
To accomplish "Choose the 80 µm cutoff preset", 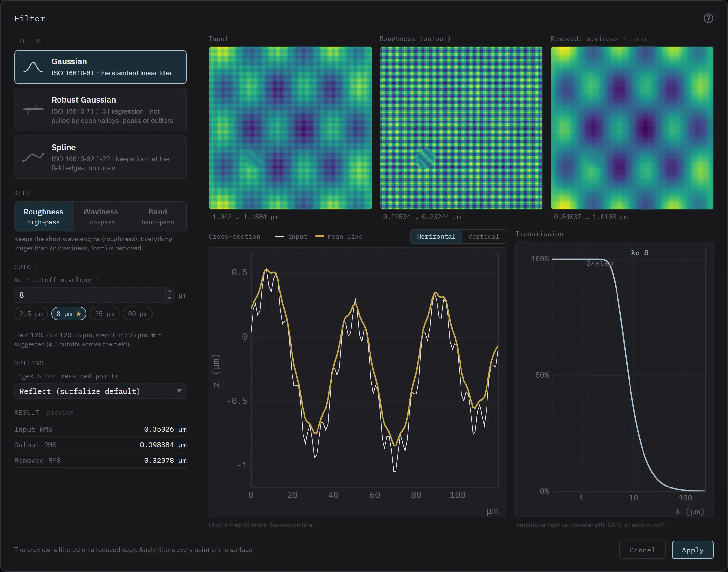I will 137,314.
